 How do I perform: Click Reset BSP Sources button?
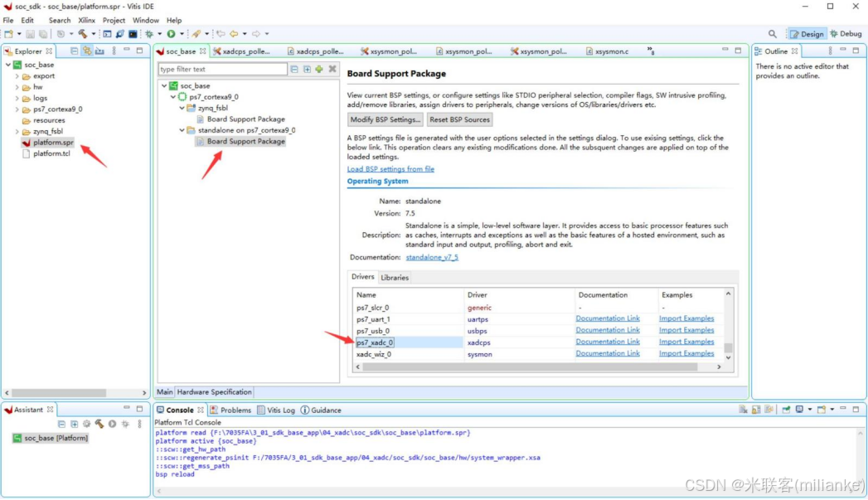tap(459, 119)
